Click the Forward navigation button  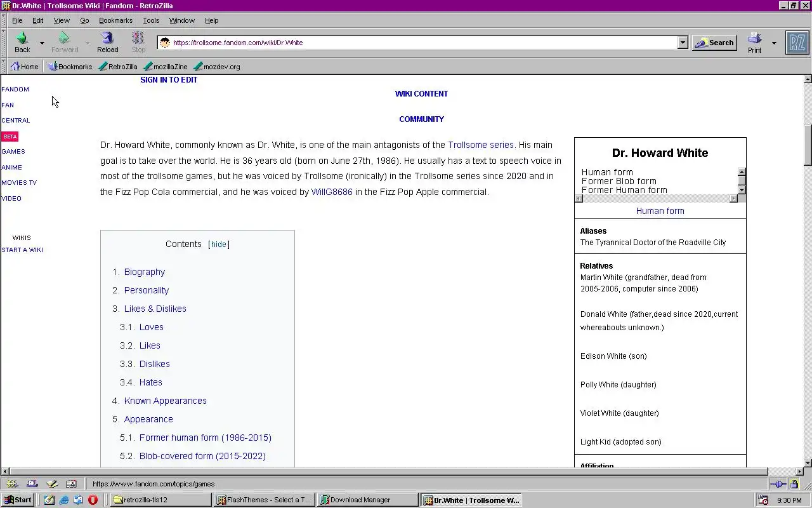tap(64, 43)
